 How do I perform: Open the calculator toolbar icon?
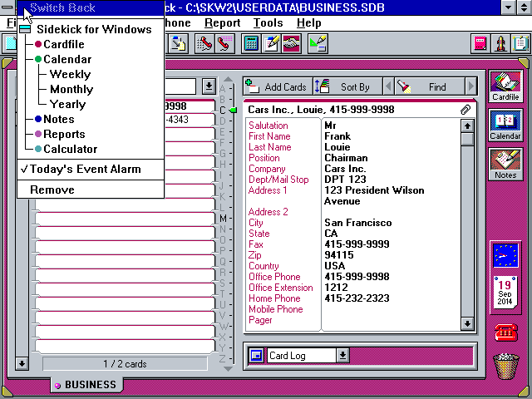(x=251, y=43)
